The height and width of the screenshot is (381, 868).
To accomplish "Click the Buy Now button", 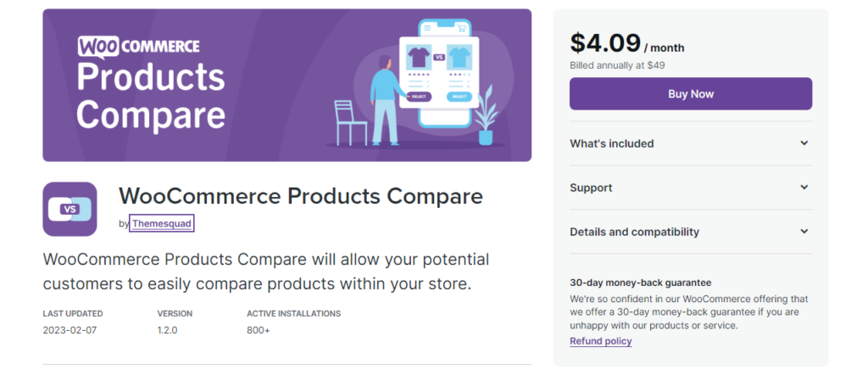I will click(x=691, y=93).
